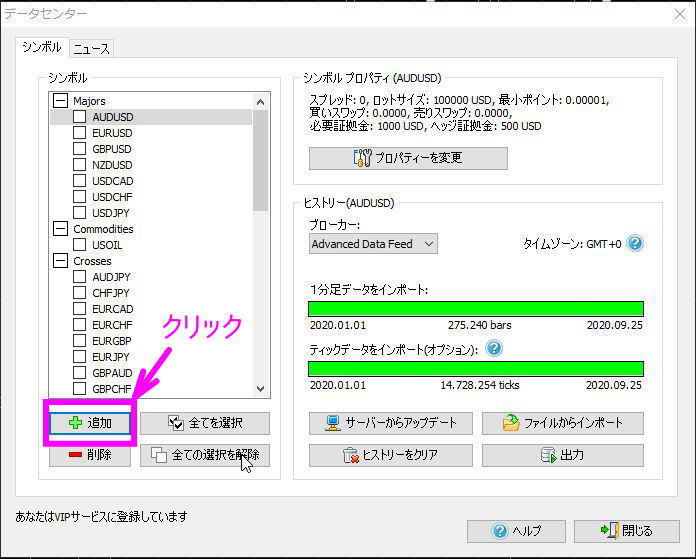Image resolution: width=696 pixels, height=559 pixels.
Task: Tick the GBPAUD checkbox
Action: point(79,373)
